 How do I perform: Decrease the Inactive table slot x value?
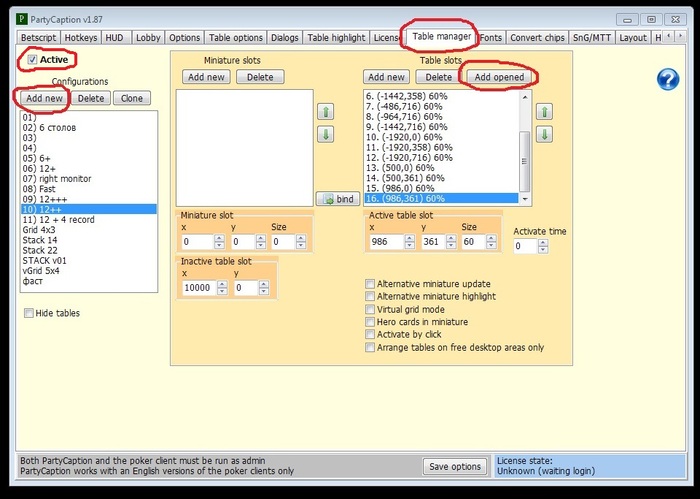222,291
